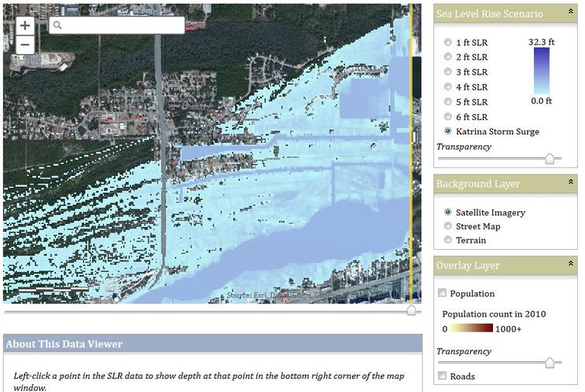Viewport: 585px width, 392px height.
Task: Select the 2 ft SLR scenario
Action: pos(448,57)
